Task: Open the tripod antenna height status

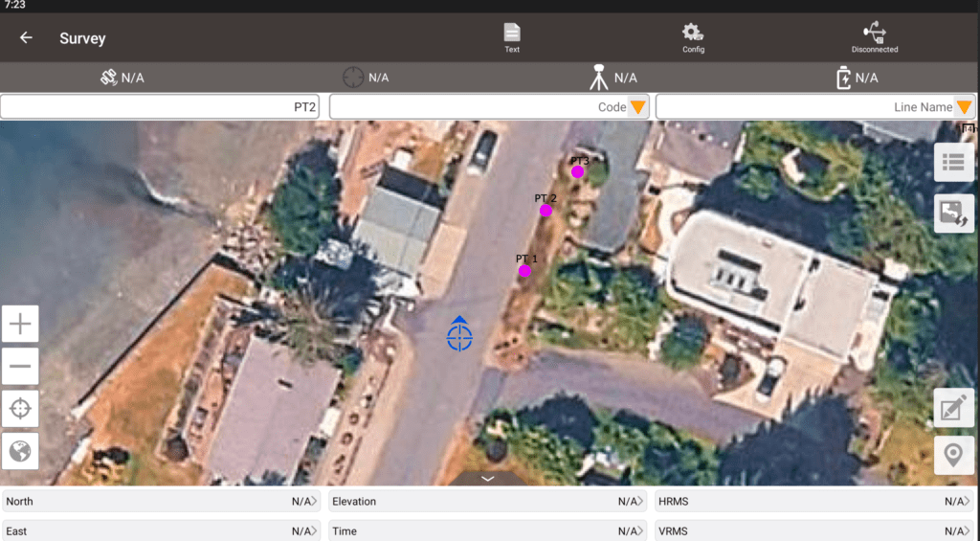Action: 599,78
